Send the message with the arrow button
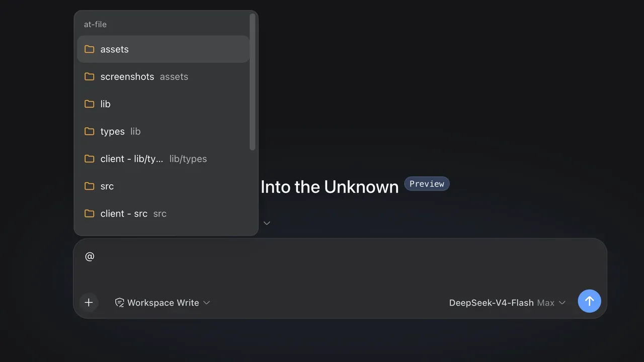This screenshot has width=644, height=362. point(589,301)
